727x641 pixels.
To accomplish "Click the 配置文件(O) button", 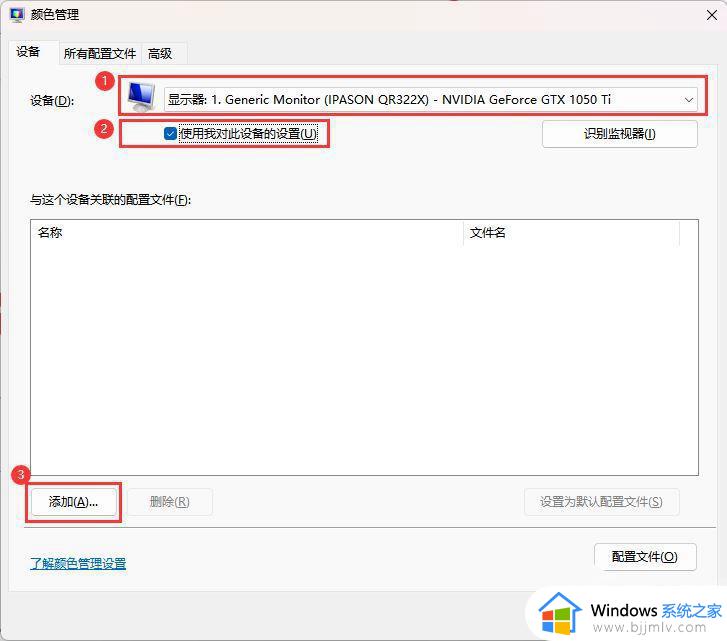I will 645,557.
